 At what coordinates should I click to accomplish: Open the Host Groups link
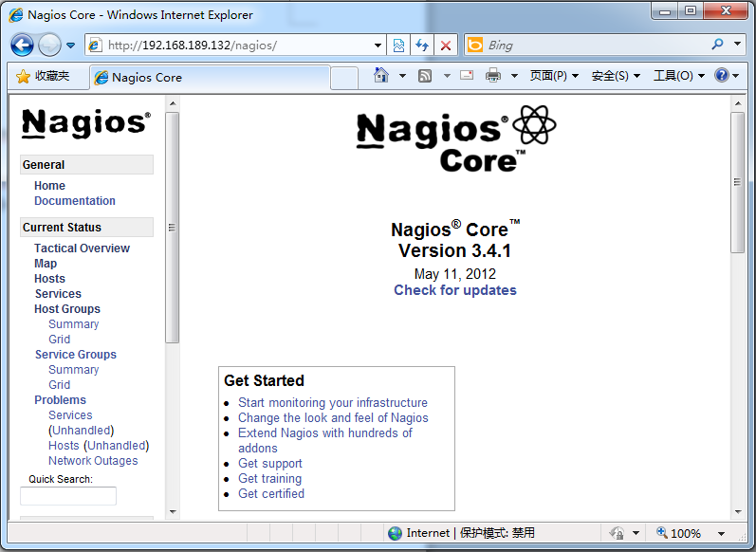[x=67, y=308]
